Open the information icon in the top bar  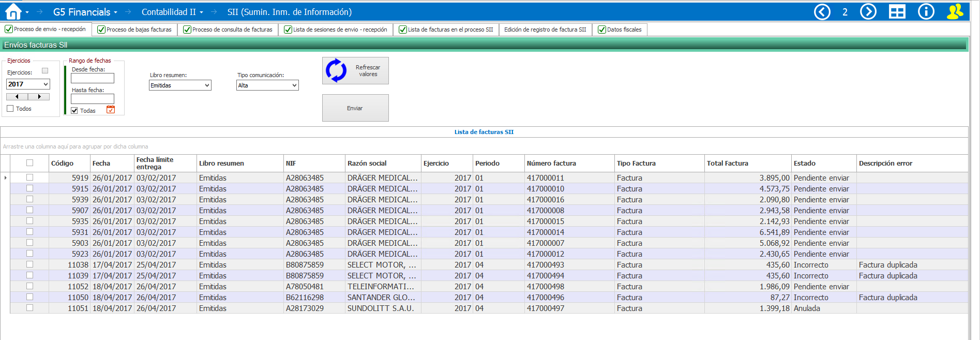tap(926, 11)
